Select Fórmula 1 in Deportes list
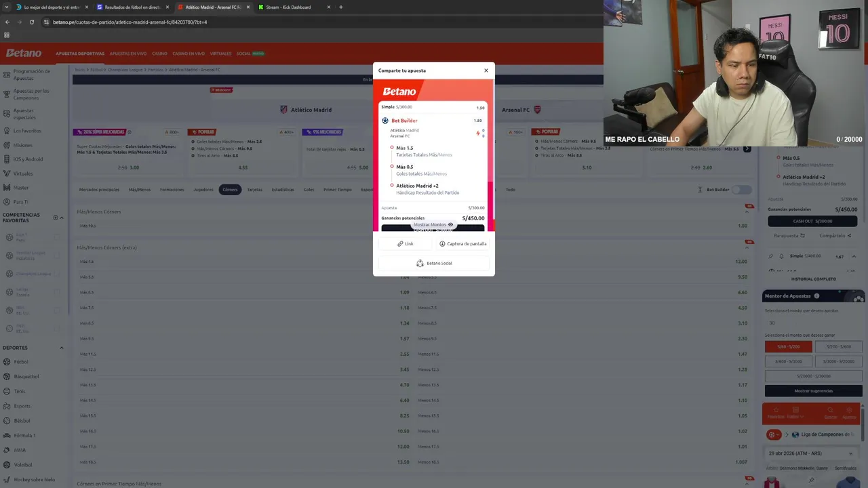Image resolution: width=868 pixels, height=488 pixels. (24, 435)
